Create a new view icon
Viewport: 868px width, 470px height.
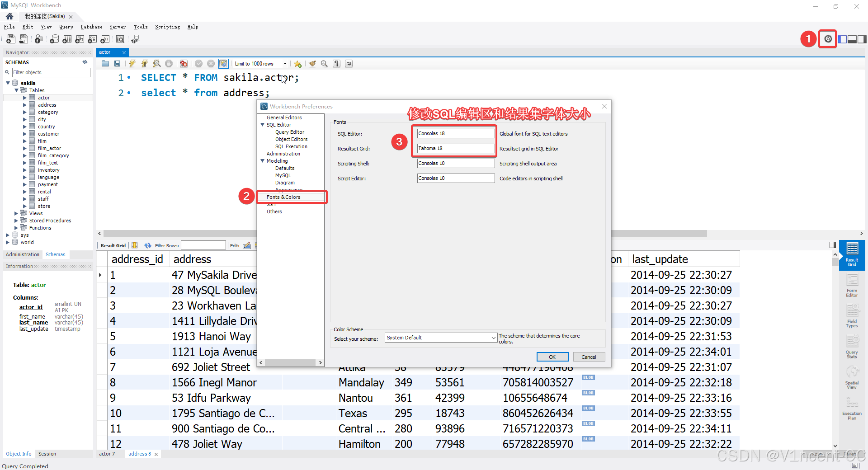[80, 39]
